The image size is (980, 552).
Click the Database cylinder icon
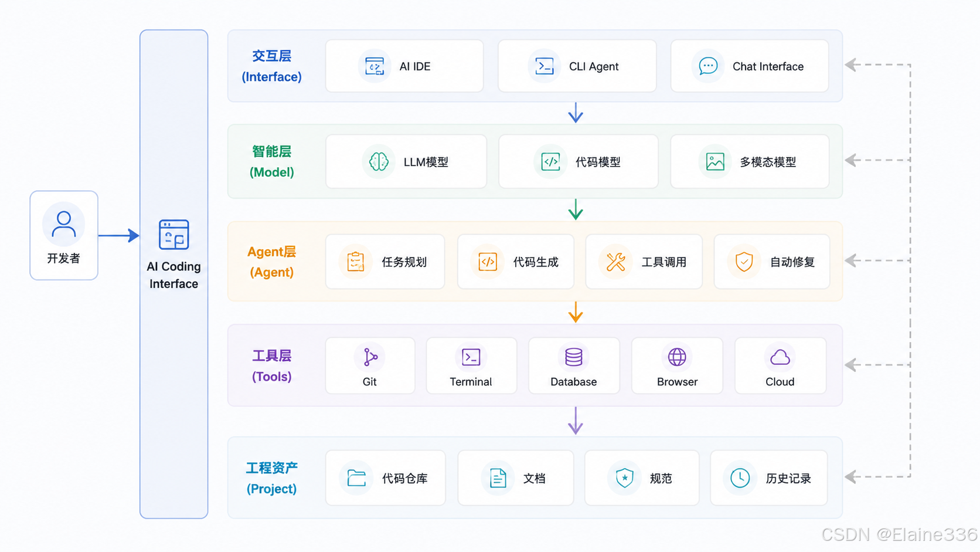(573, 357)
